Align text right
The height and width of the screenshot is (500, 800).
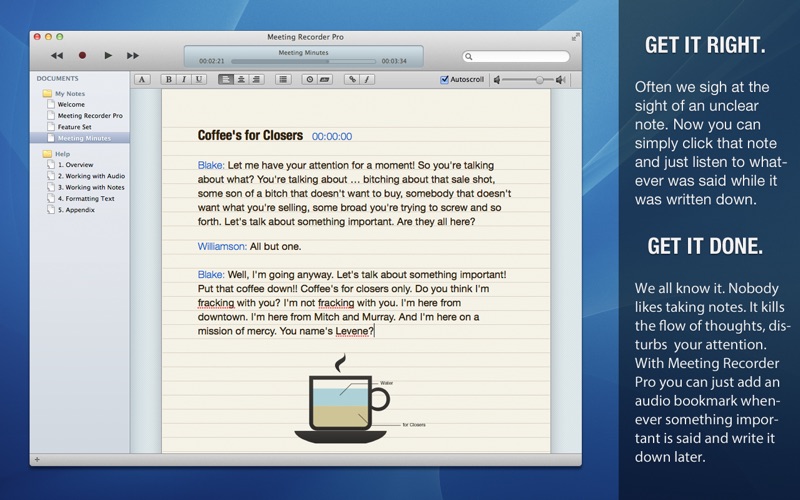click(256, 79)
